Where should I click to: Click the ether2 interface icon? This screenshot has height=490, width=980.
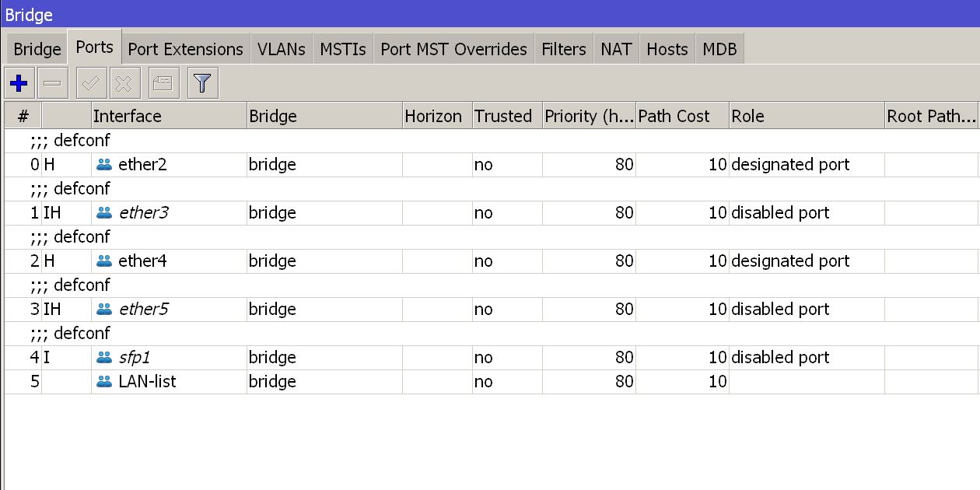104,165
